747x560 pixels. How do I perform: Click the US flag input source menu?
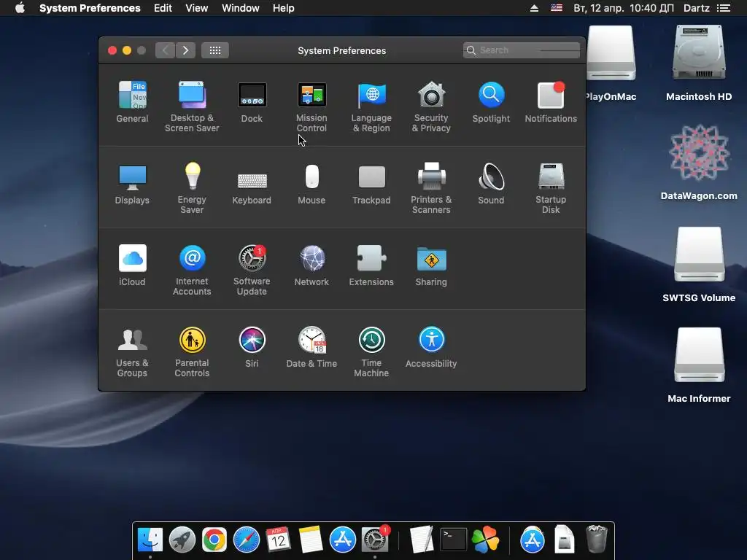coord(556,8)
